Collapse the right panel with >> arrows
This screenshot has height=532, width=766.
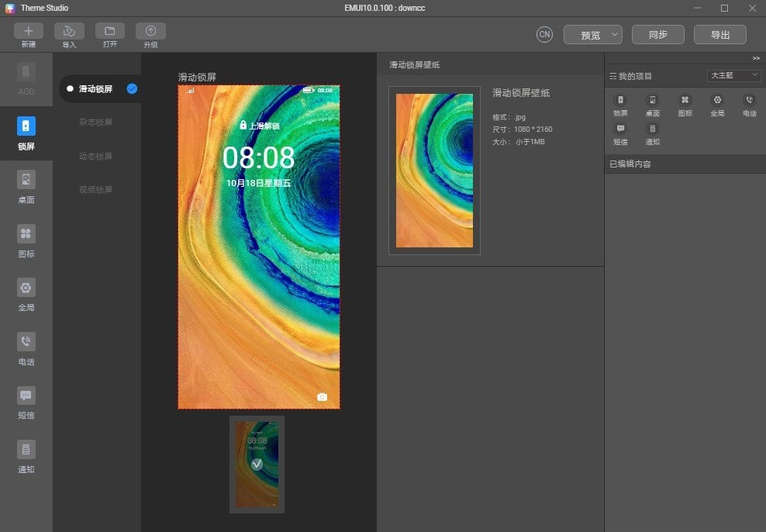755,58
